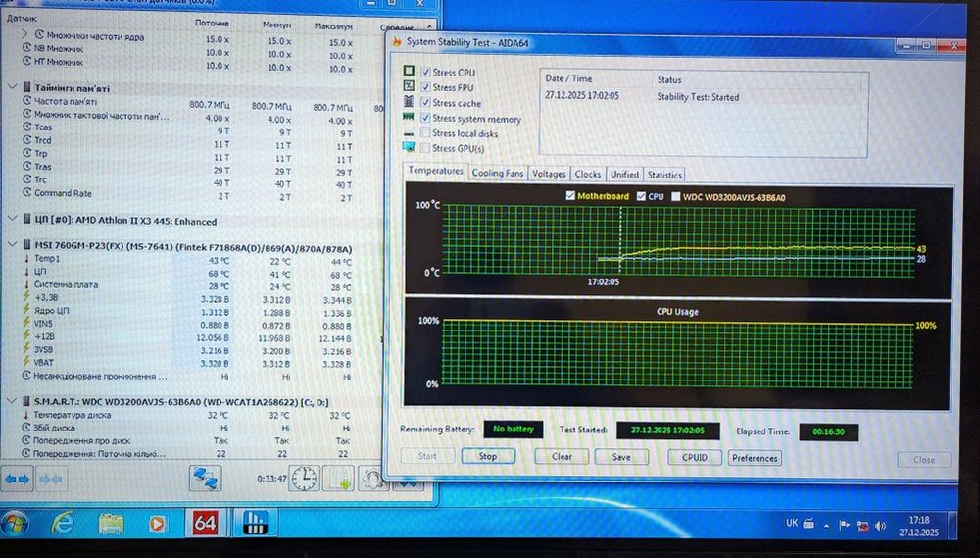
Task: Open the Clocks tab
Action: tap(587, 174)
